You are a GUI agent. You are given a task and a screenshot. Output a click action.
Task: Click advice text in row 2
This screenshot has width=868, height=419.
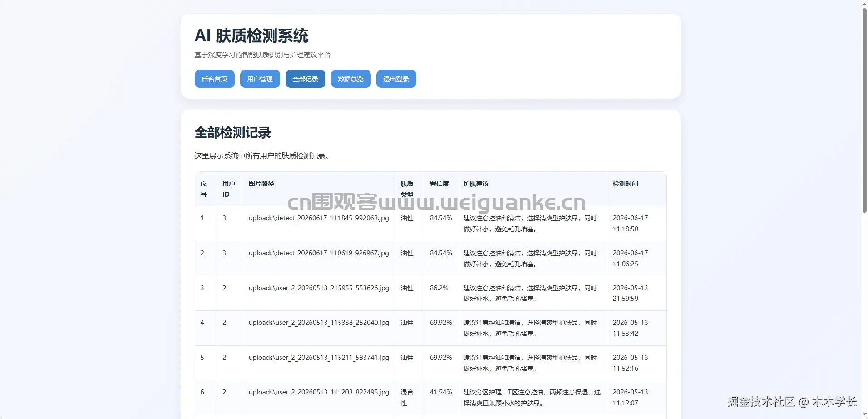530,259
